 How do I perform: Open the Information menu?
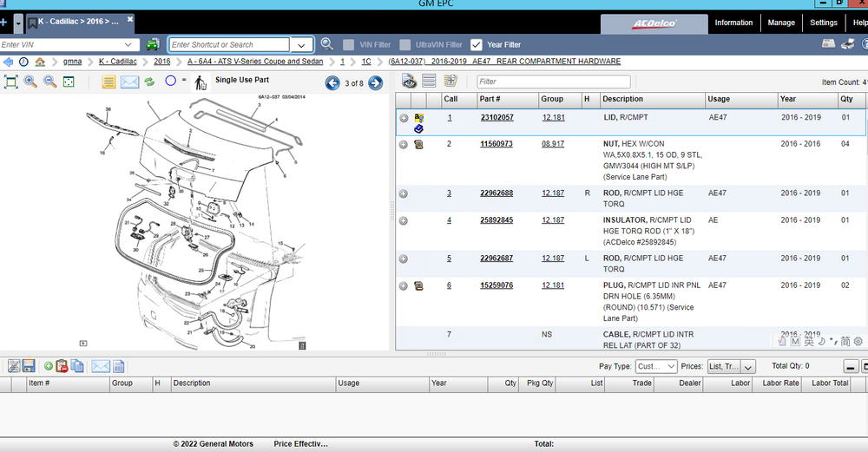pos(733,23)
